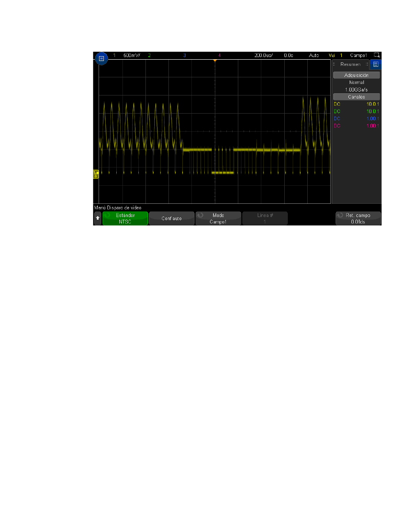This screenshot has width=420, height=515.
Task: Select the Línea # softkey
Action: (x=265, y=218)
